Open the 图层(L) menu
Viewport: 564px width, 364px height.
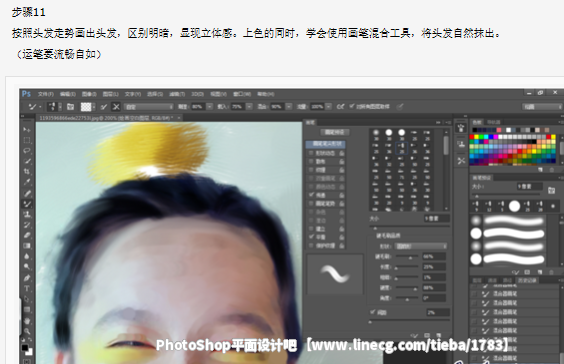coord(111,94)
